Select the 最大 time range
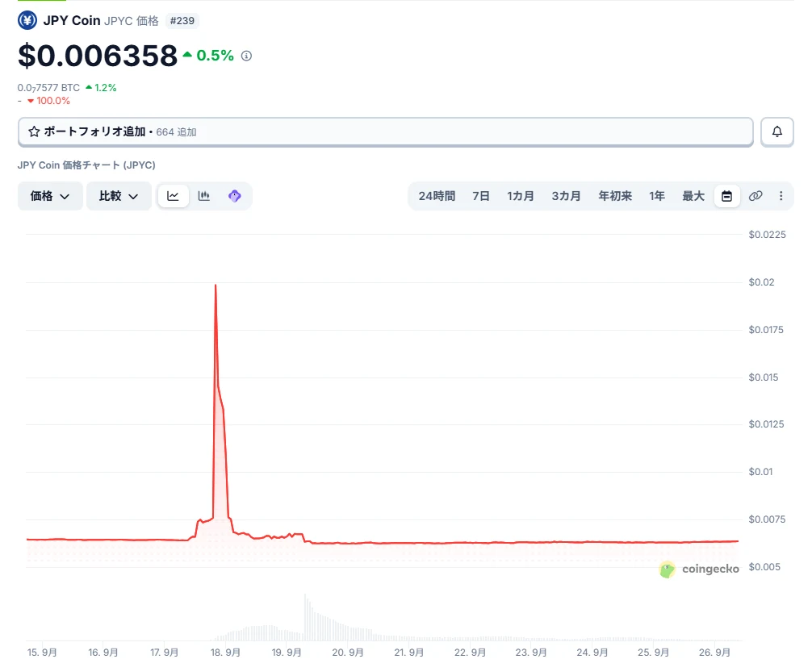 [x=693, y=196]
